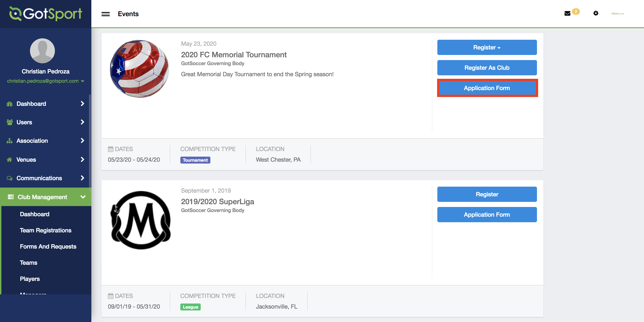Click the 09/01/19 - 05/31/20 dates
The image size is (644, 322).
point(134,307)
